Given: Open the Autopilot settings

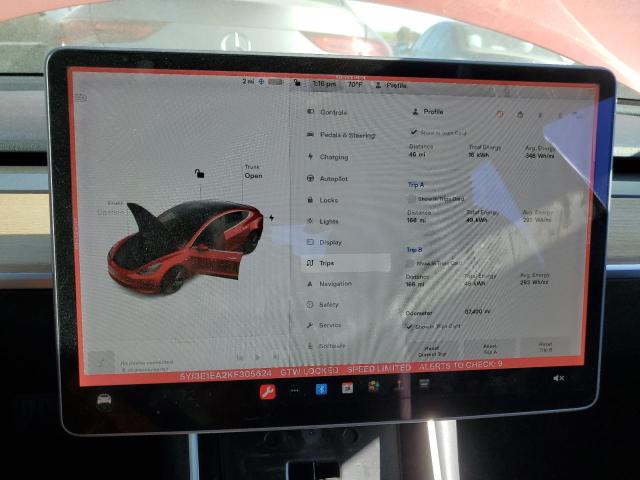Looking at the screenshot, I should point(328,178).
